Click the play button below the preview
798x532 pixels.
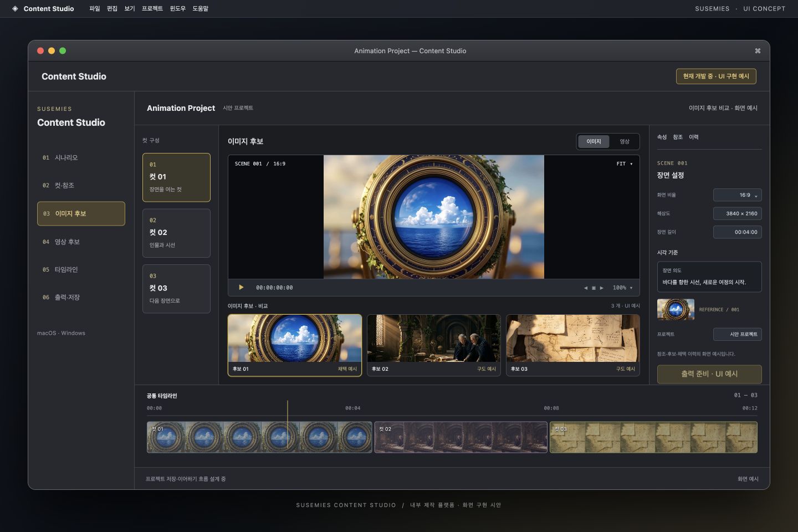coord(241,288)
